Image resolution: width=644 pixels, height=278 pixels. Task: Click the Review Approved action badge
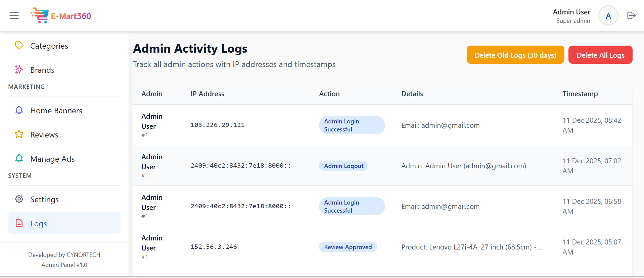pyautogui.click(x=348, y=247)
